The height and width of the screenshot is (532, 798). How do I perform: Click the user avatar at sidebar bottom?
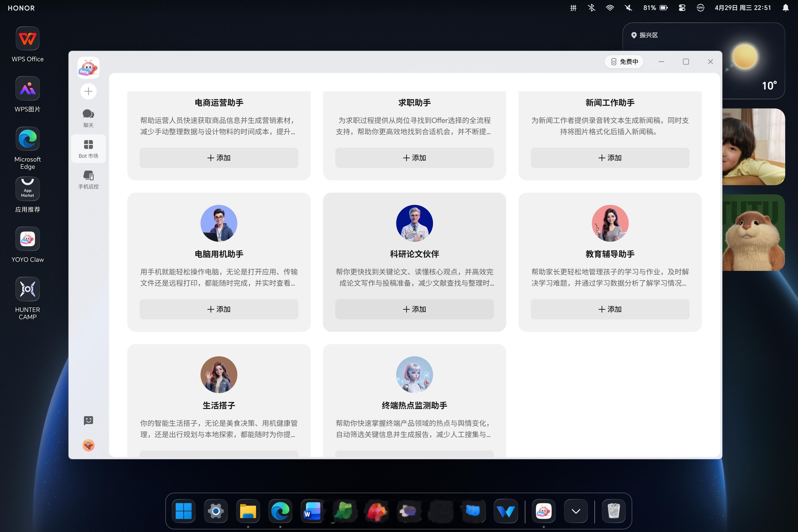(x=88, y=445)
